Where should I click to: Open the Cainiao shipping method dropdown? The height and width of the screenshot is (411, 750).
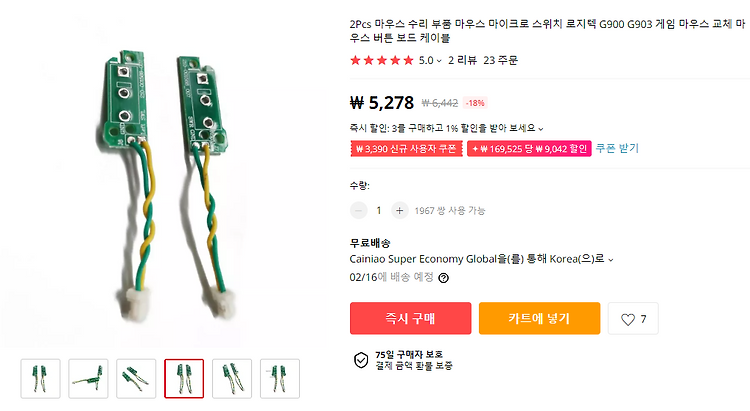tap(610, 260)
